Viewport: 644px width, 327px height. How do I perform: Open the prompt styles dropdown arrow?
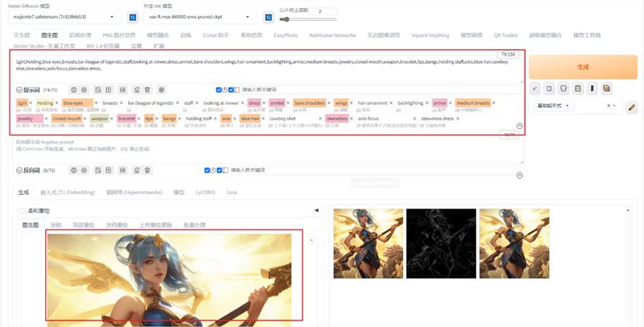[614, 106]
